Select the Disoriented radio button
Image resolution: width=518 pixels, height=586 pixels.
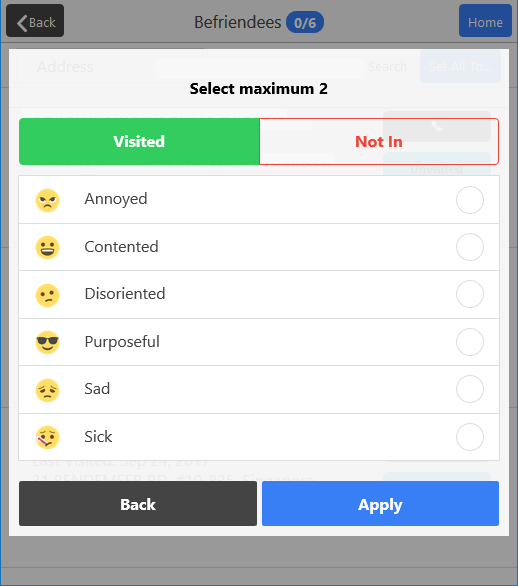470,294
